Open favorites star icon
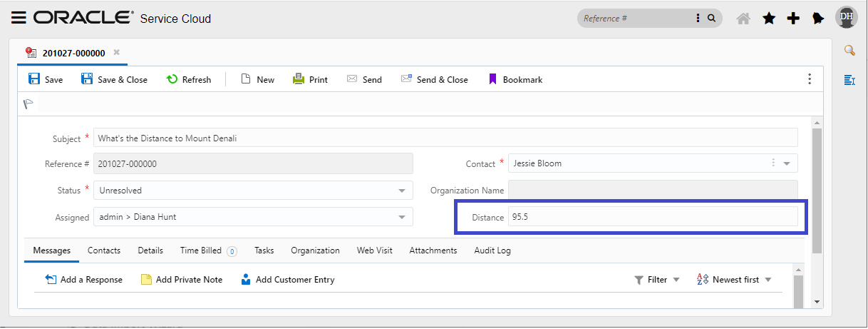Viewport: 868px width, 329px height. (x=769, y=19)
